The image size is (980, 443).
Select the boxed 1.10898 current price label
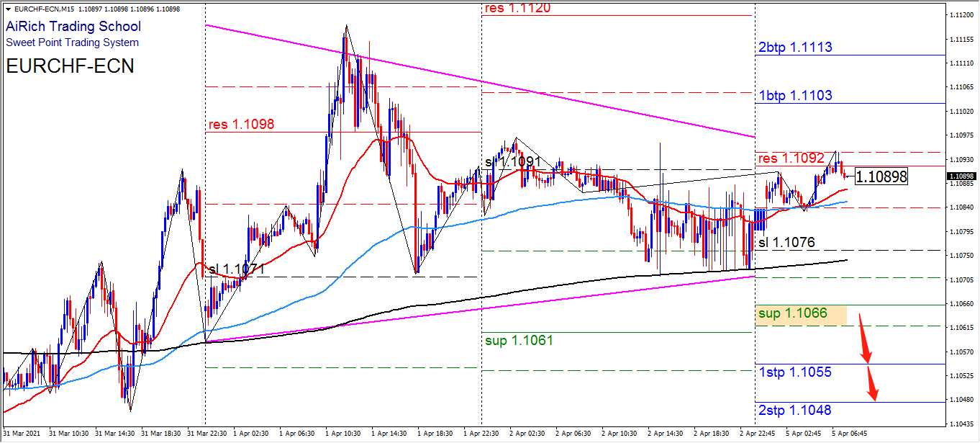click(x=881, y=176)
